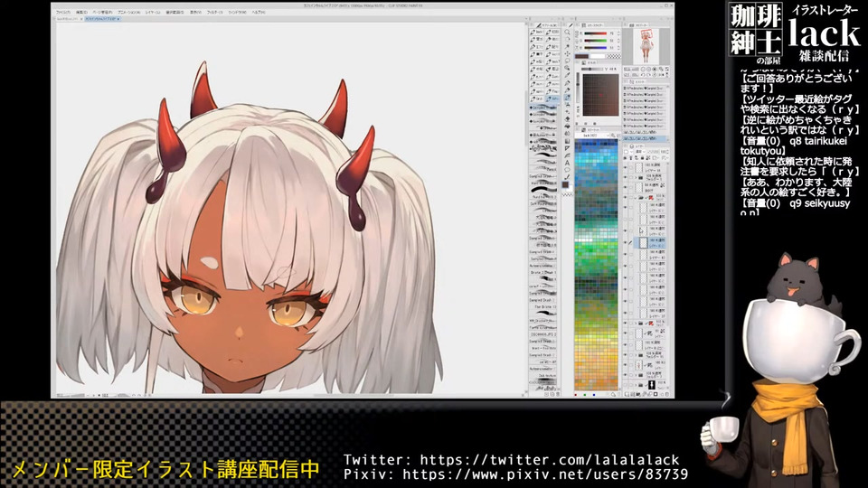
Task: Toggle eye of lowest red-marked folder layer
Action: (626, 324)
